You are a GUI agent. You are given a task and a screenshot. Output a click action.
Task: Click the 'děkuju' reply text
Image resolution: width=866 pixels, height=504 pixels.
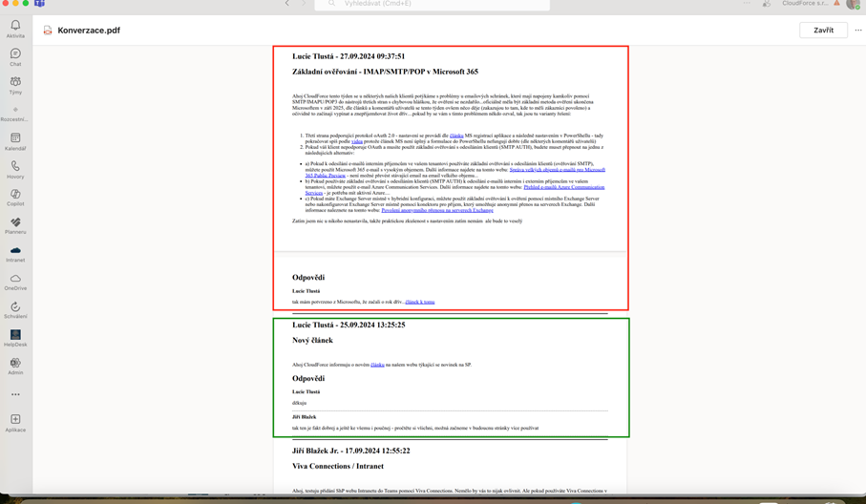tap(300, 403)
